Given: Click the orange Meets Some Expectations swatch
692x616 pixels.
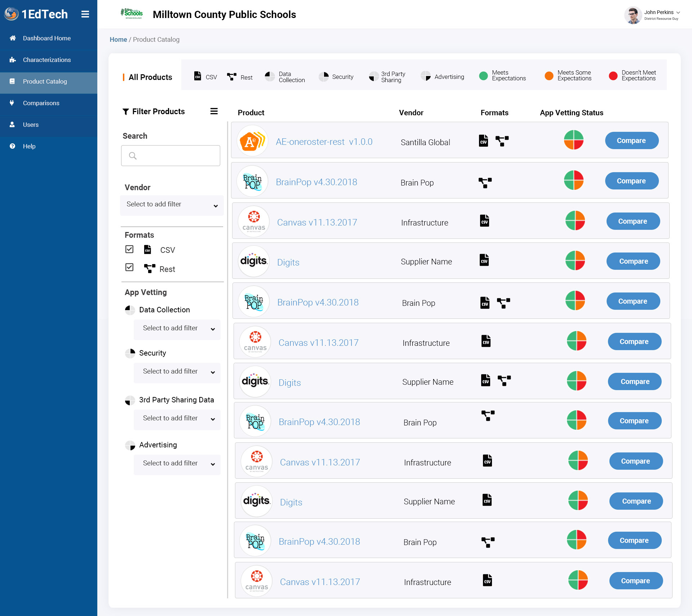Looking at the screenshot, I should pos(549,76).
